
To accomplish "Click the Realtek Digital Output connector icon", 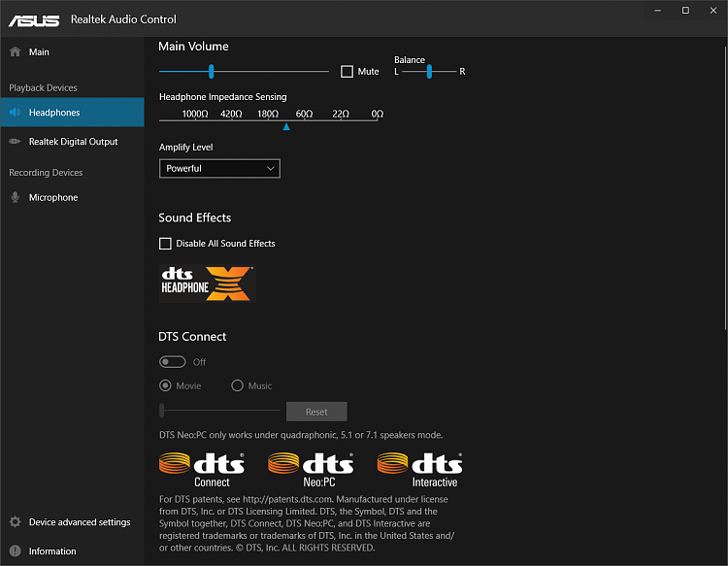I will click(15, 141).
